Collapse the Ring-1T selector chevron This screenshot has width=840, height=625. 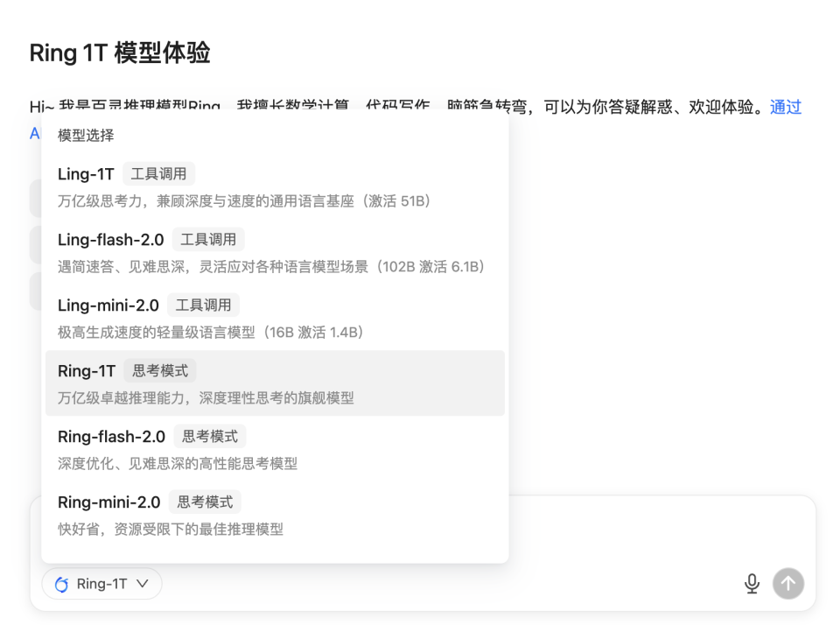click(143, 584)
